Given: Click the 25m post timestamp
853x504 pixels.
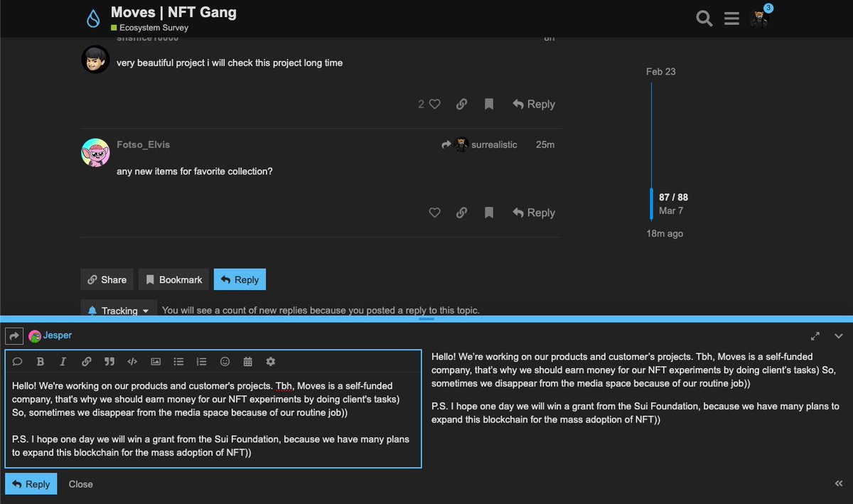Looking at the screenshot, I should (x=545, y=144).
